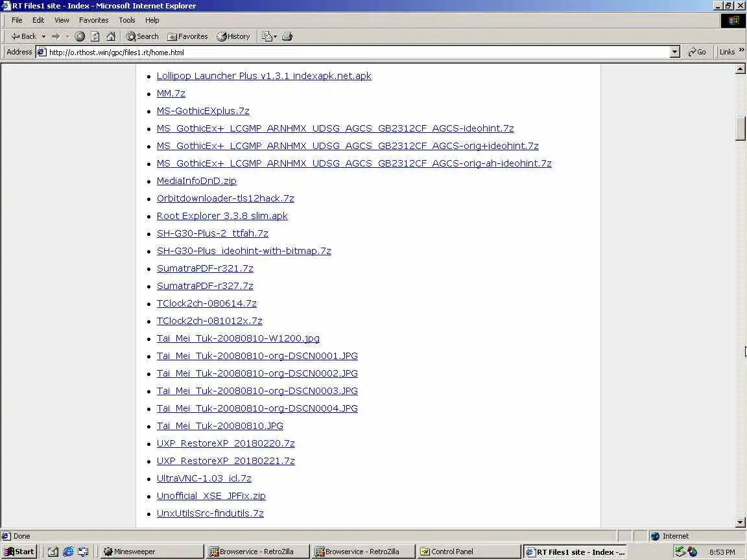747x560 pixels.
Task: Open UnxUtilsSrc-findutils.7z link
Action: point(210,513)
